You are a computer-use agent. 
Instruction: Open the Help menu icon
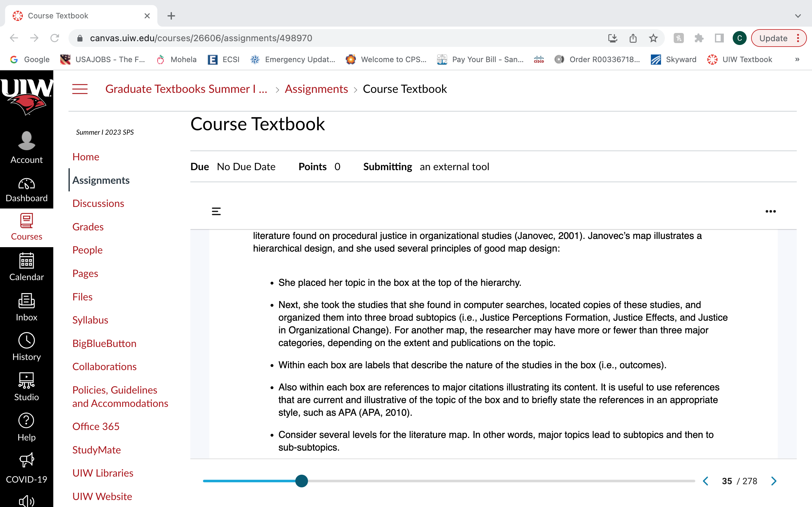[27, 420]
